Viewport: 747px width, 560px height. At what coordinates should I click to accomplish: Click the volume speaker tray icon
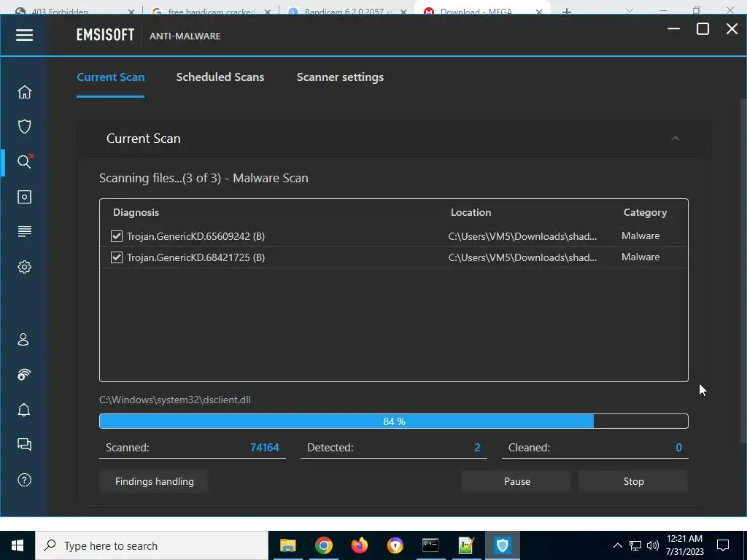coord(653,545)
